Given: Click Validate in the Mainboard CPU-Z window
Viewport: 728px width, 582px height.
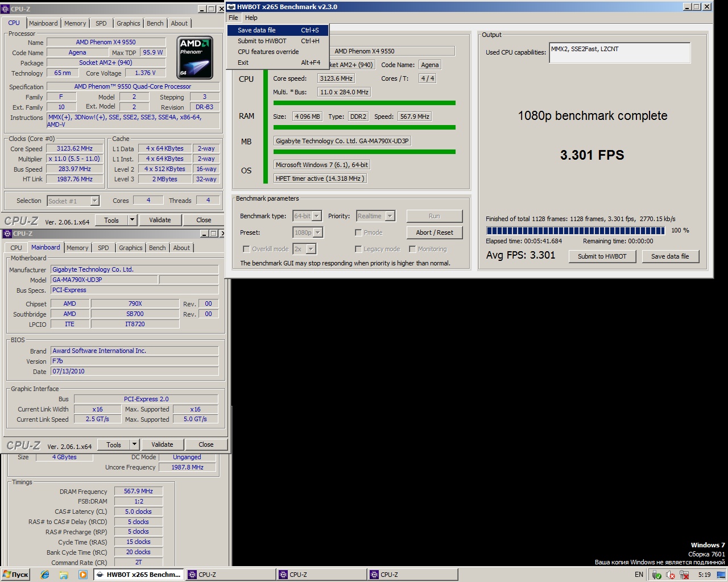Looking at the screenshot, I should [x=162, y=444].
